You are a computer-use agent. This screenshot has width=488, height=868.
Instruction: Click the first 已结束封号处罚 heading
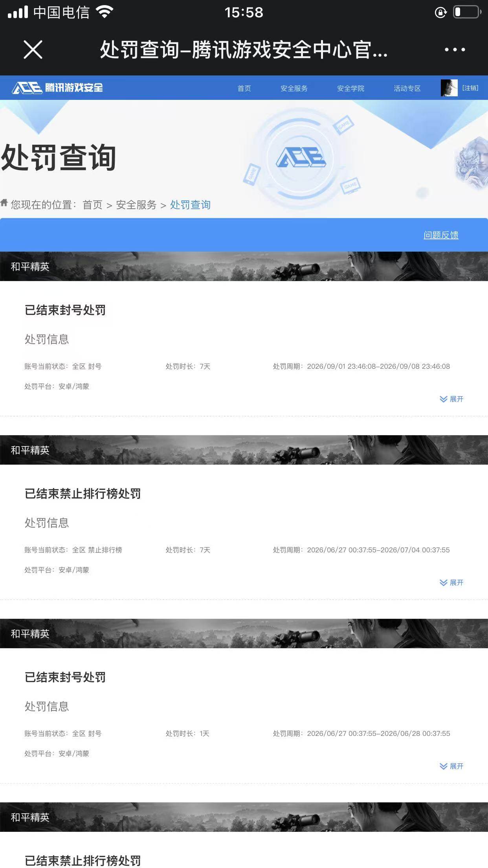pyautogui.click(x=65, y=310)
